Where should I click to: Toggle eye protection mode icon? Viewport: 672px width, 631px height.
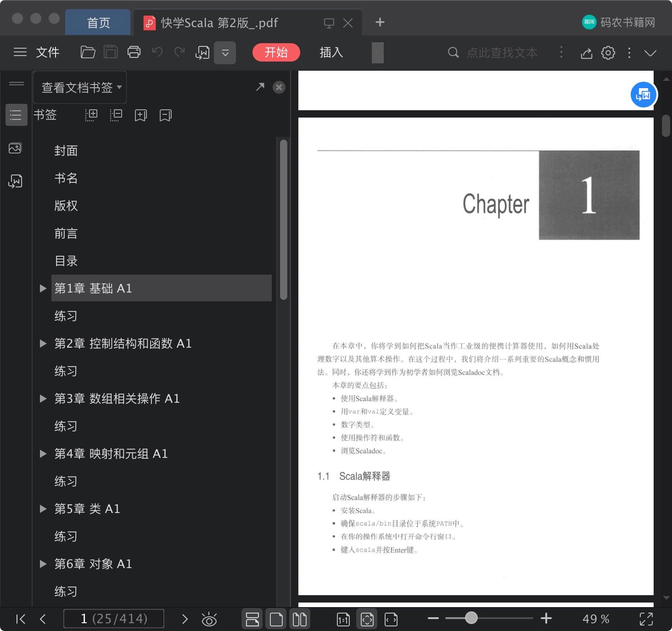click(209, 620)
